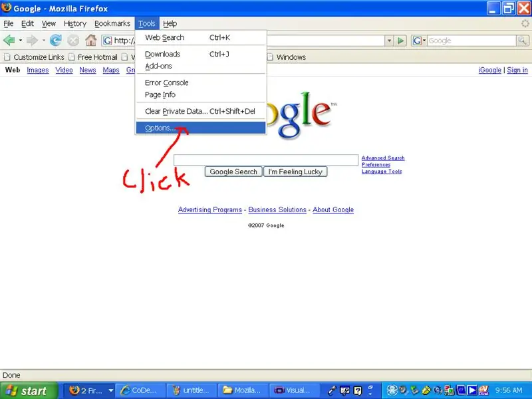Viewport: 532px width, 399px height.
Task: Click the Stop loading icon
Action: pos(73,41)
